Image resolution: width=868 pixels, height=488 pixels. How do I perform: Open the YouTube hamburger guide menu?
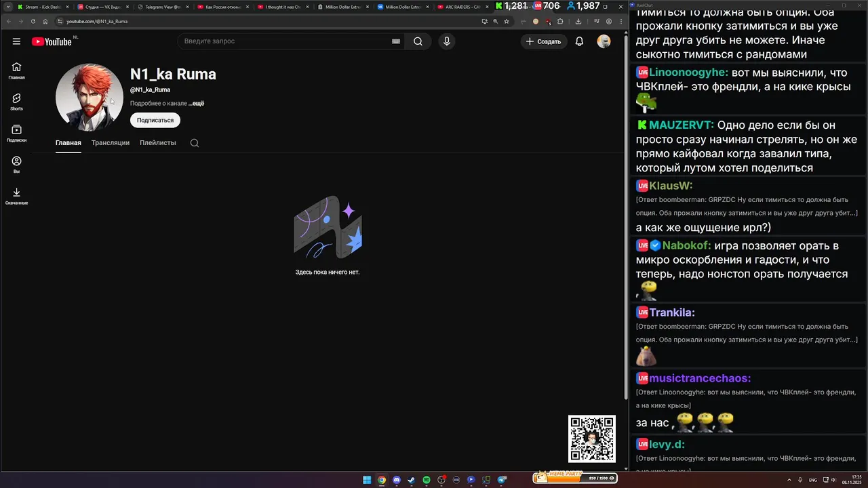pos(16,41)
